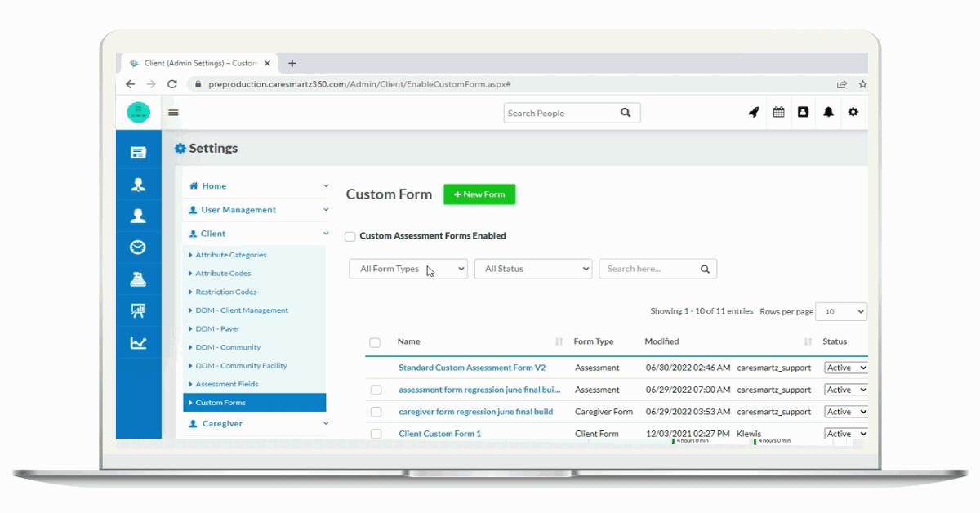Open the rocket quick-launch icon
The width and height of the screenshot is (980, 513).
tap(753, 112)
